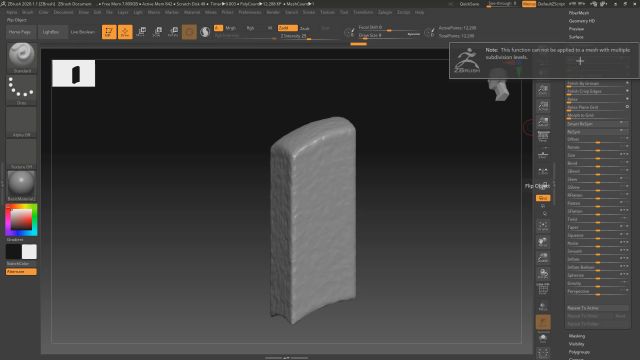Toggle Live Boolean mode

click(x=83, y=32)
